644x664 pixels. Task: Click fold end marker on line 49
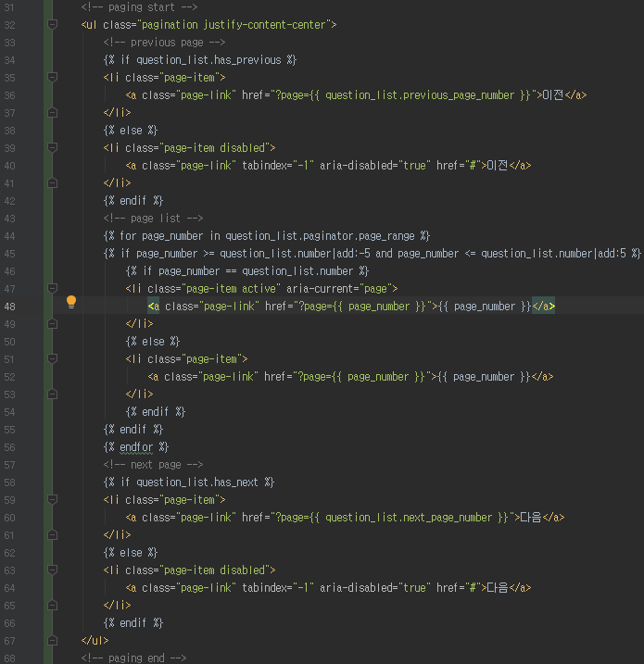pos(53,324)
